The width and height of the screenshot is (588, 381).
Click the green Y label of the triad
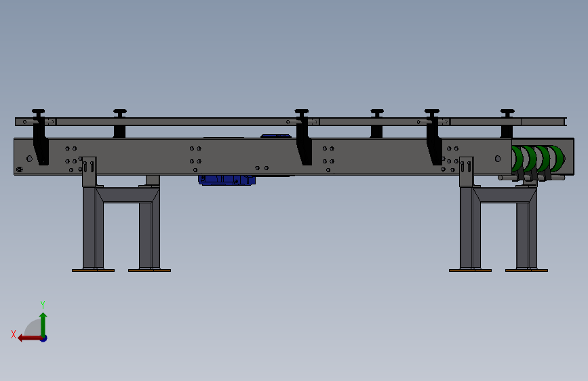click(x=43, y=305)
